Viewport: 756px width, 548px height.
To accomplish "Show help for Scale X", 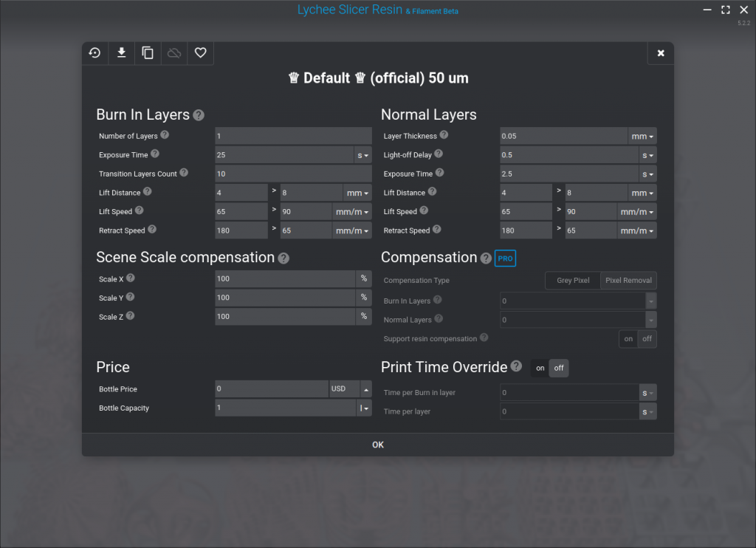I will (131, 278).
